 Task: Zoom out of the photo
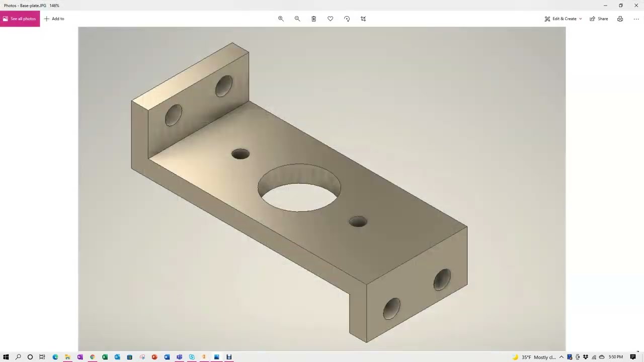297,19
